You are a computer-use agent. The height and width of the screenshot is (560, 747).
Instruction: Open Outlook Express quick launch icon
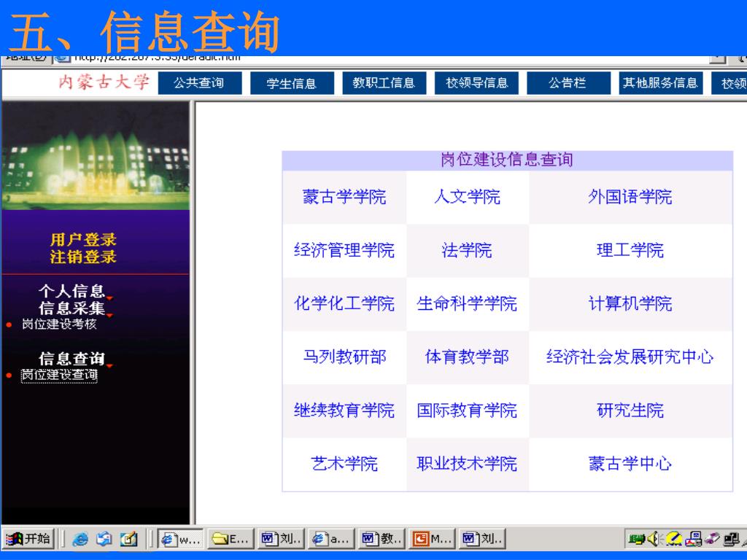point(104,539)
